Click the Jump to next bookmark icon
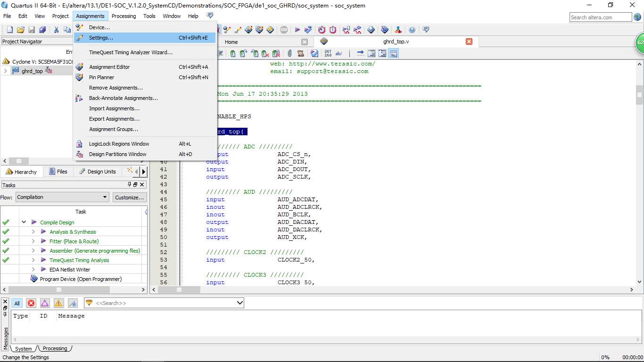Image resolution: width=644 pixels, height=362 pixels. [243, 54]
